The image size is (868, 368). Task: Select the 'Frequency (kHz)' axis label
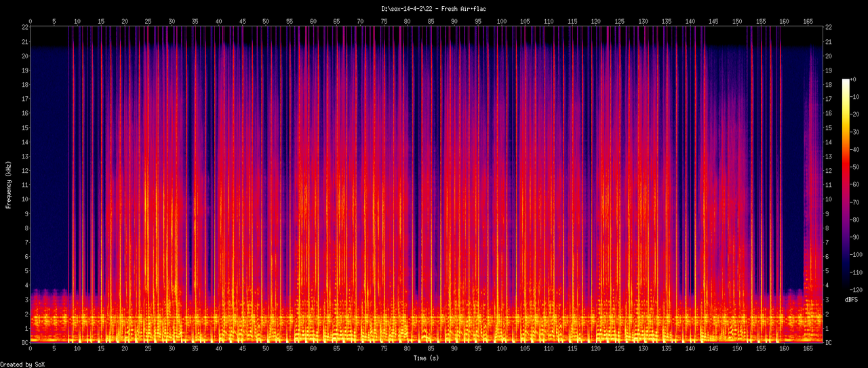(8, 185)
